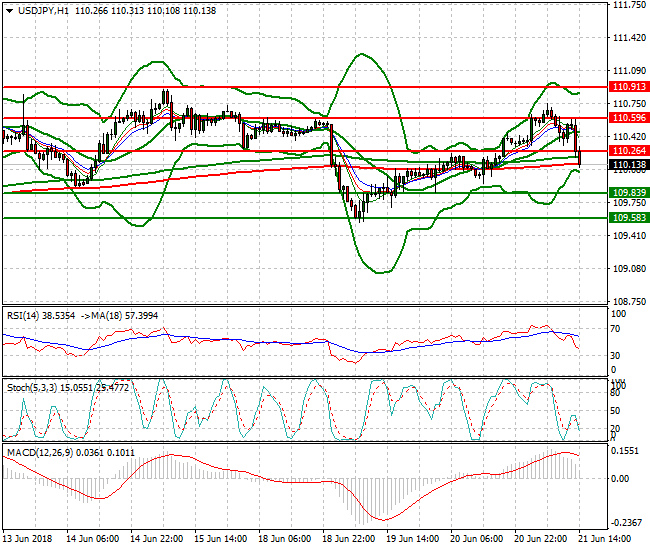Click the RSI scale value 30

615,356
